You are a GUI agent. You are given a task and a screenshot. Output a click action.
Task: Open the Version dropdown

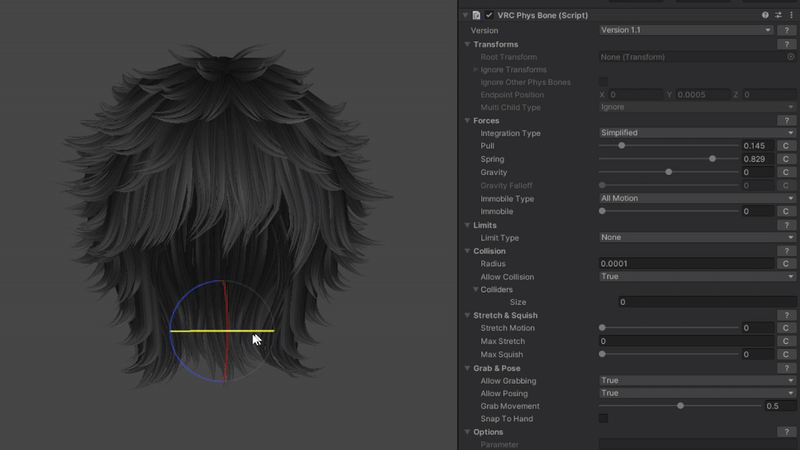tap(685, 30)
